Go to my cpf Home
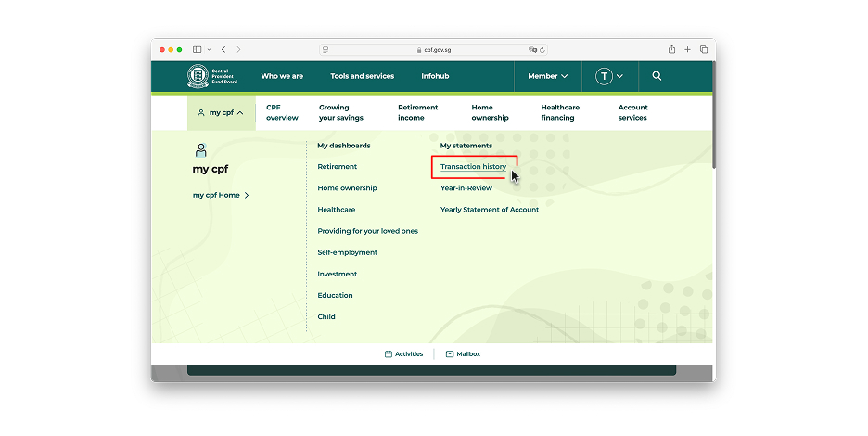 [221, 195]
